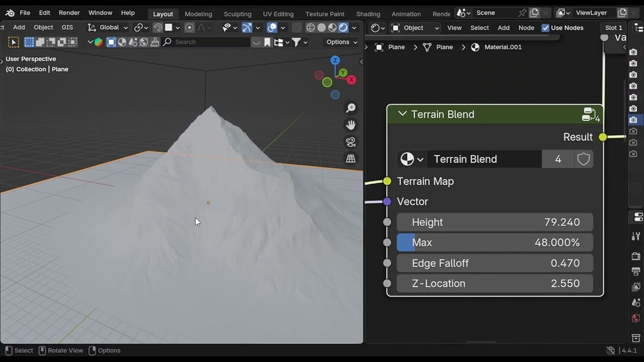Click the Height 79.240 value field
The width and height of the screenshot is (644, 362).
[495, 222]
